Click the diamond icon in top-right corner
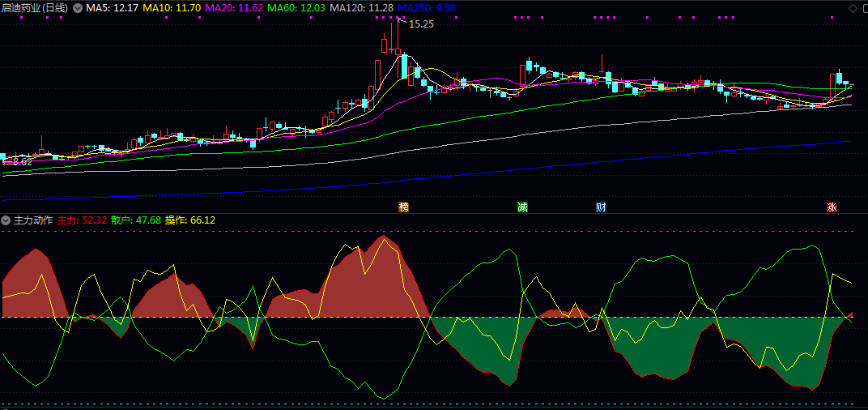The height and width of the screenshot is (410, 868). click(x=852, y=8)
